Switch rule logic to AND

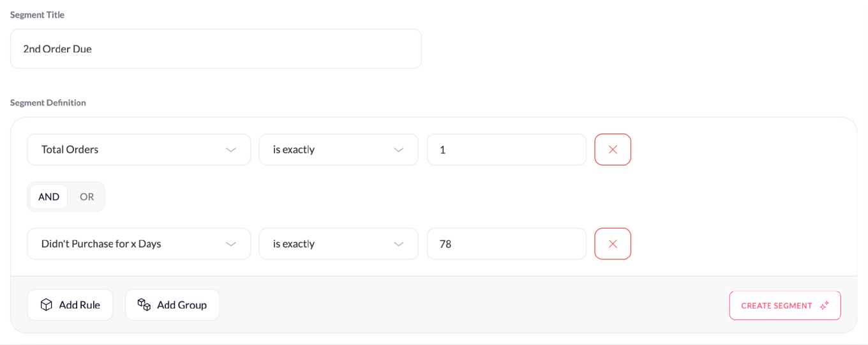(49, 197)
